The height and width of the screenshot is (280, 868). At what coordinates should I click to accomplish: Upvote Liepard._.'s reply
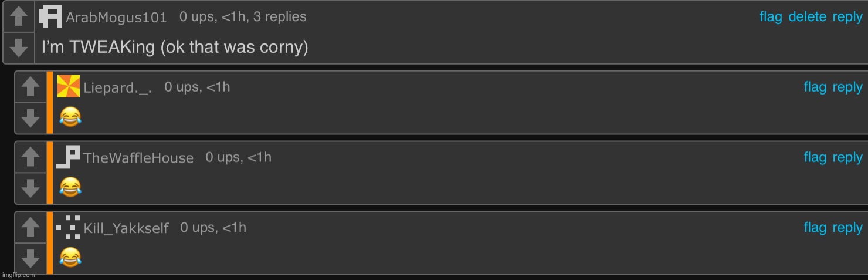pyautogui.click(x=30, y=87)
